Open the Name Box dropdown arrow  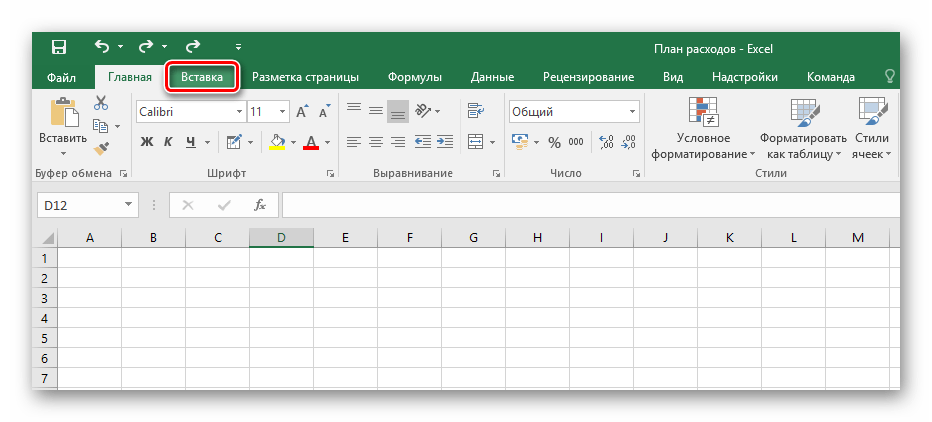[129, 205]
